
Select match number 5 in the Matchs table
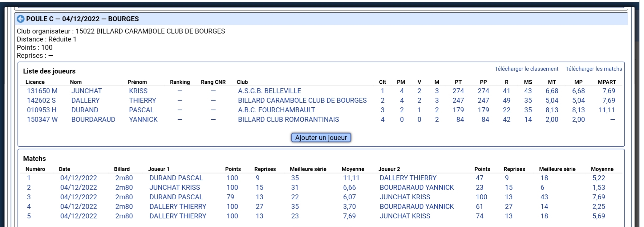29,216
